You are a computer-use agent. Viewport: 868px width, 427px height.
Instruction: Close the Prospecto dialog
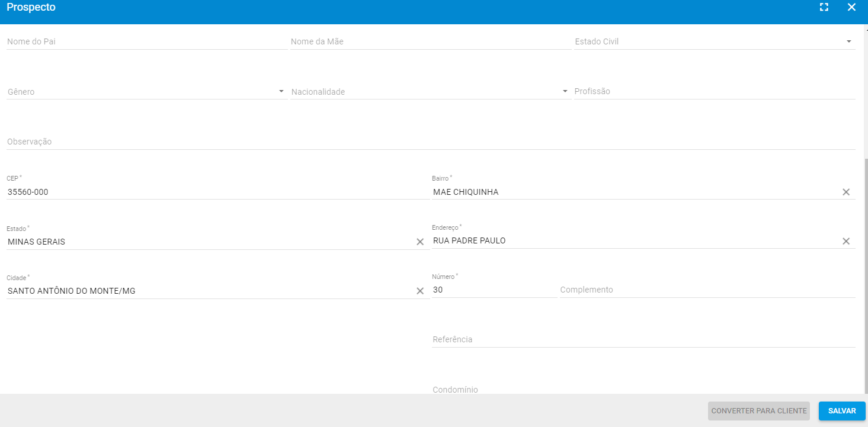click(x=851, y=7)
